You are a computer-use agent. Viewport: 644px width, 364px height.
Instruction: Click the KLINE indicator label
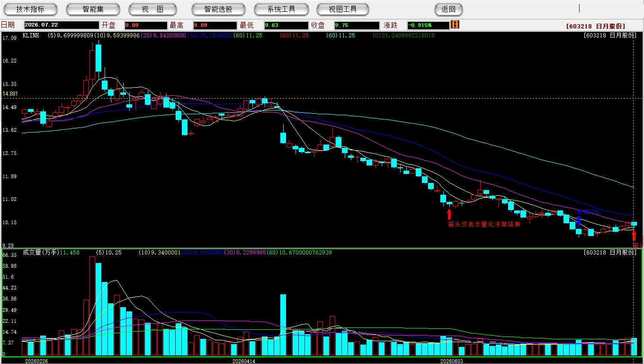pos(31,36)
